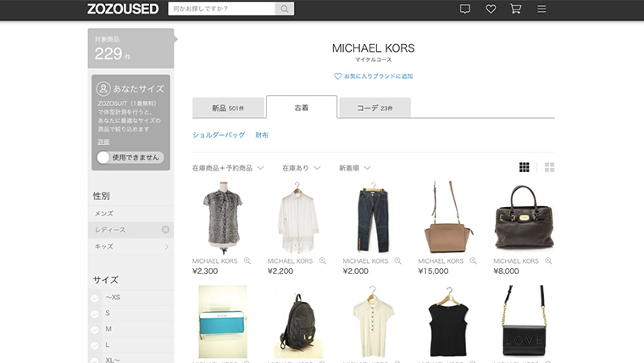Expand 新着順 sort dropdown

(x=355, y=168)
